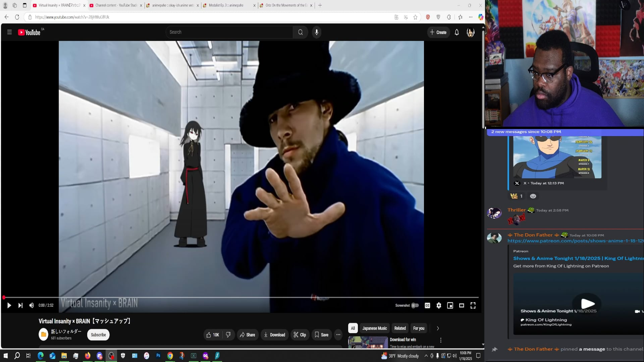Toggle the Screenshot switch in player

(415, 305)
